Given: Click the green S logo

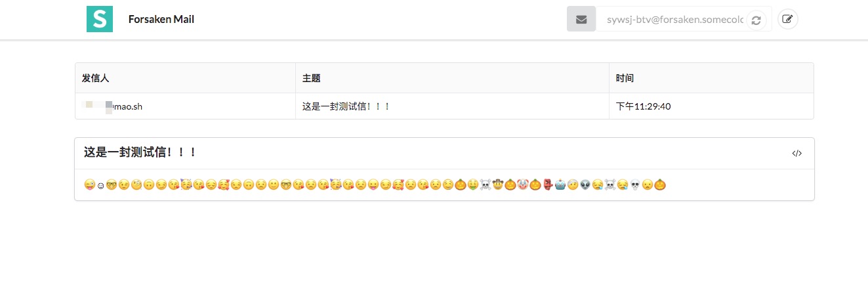Looking at the screenshot, I should point(100,19).
